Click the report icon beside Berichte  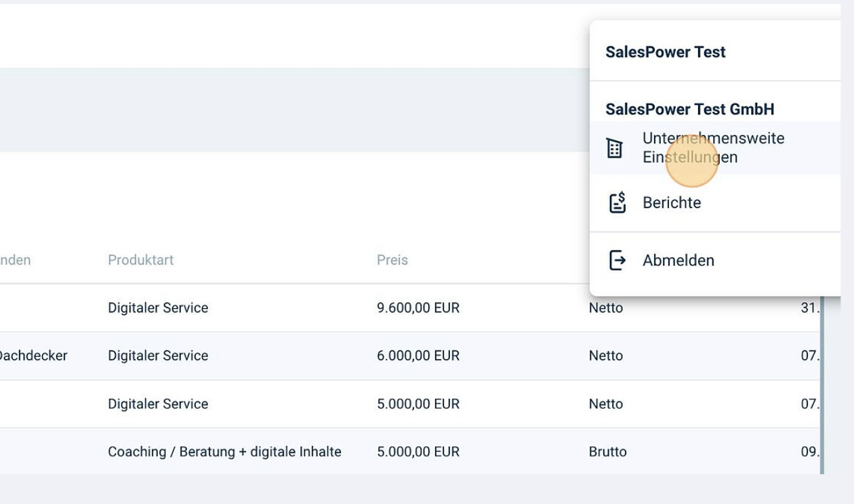pyautogui.click(x=616, y=203)
